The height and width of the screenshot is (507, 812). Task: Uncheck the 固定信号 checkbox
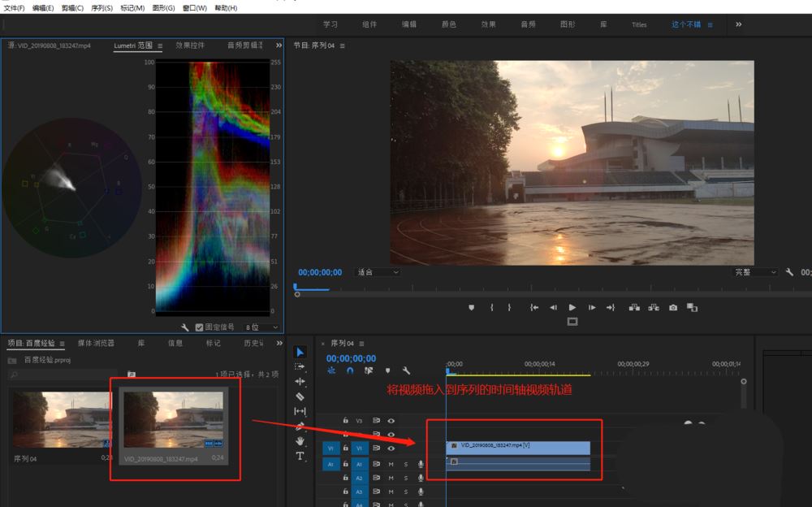point(200,327)
